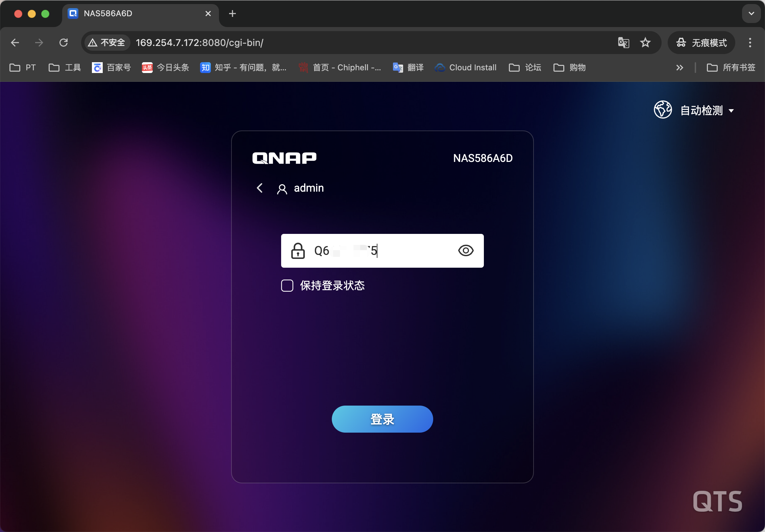Viewport: 765px width, 532px height.
Task: Open the 翻译 bookmark
Action: (408, 68)
